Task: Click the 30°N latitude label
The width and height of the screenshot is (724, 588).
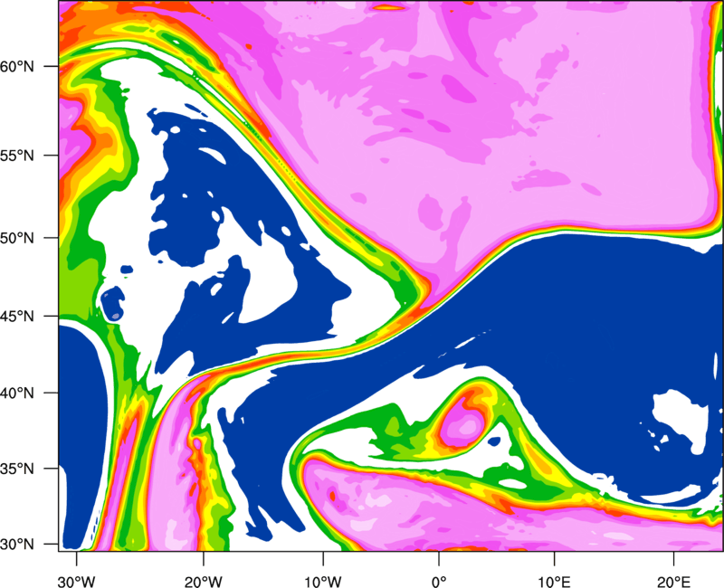Action: (x=17, y=545)
